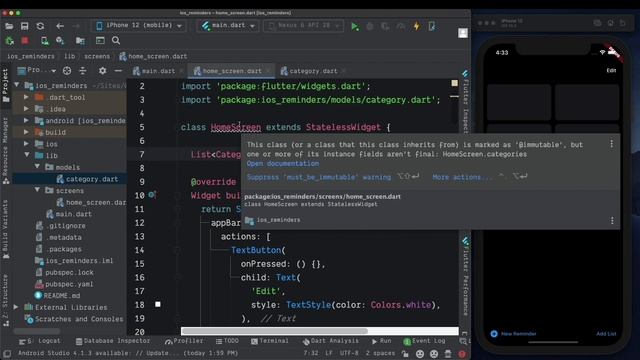Click the override gutter icon line 10
Image resolution: width=640 pixels, height=360 pixels.
coord(151,195)
